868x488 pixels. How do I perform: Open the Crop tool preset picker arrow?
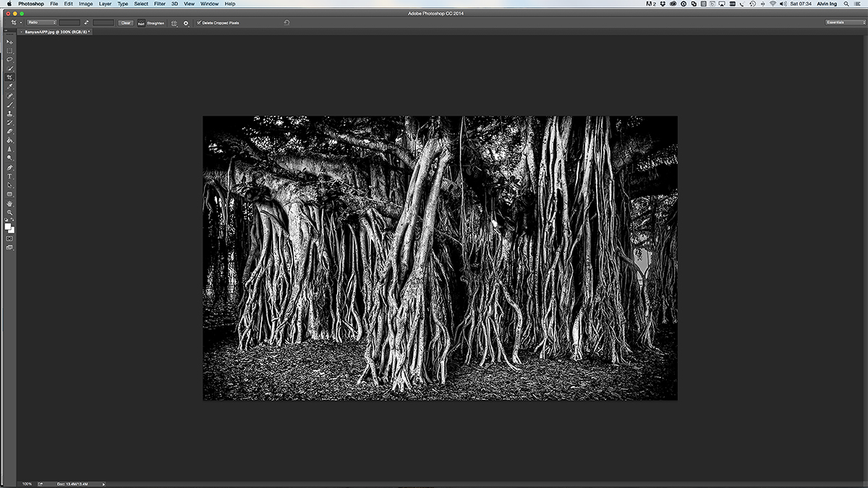[21, 22]
